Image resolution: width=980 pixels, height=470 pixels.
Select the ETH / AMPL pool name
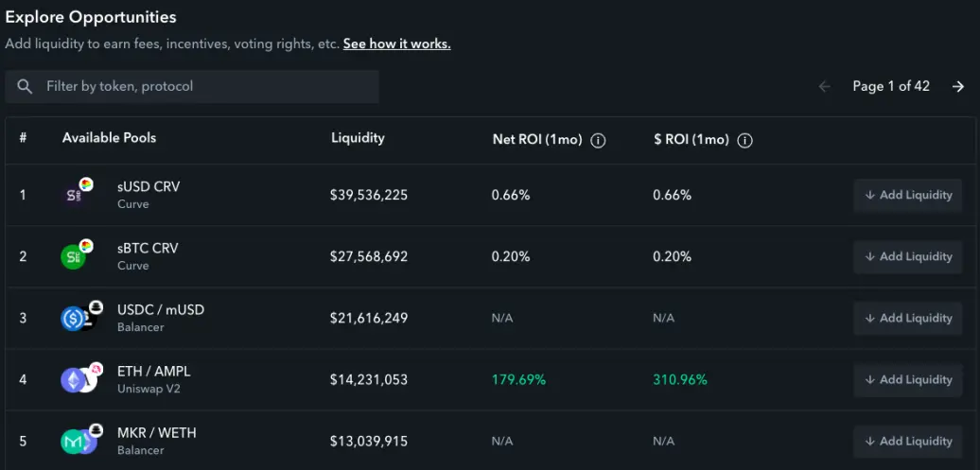tap(154, 372)
